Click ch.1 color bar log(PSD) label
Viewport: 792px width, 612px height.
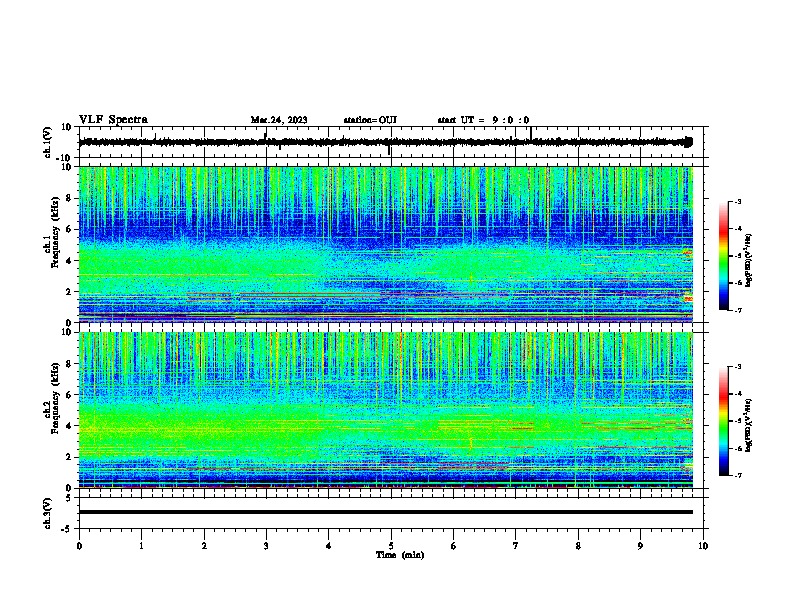coord(748,261)
